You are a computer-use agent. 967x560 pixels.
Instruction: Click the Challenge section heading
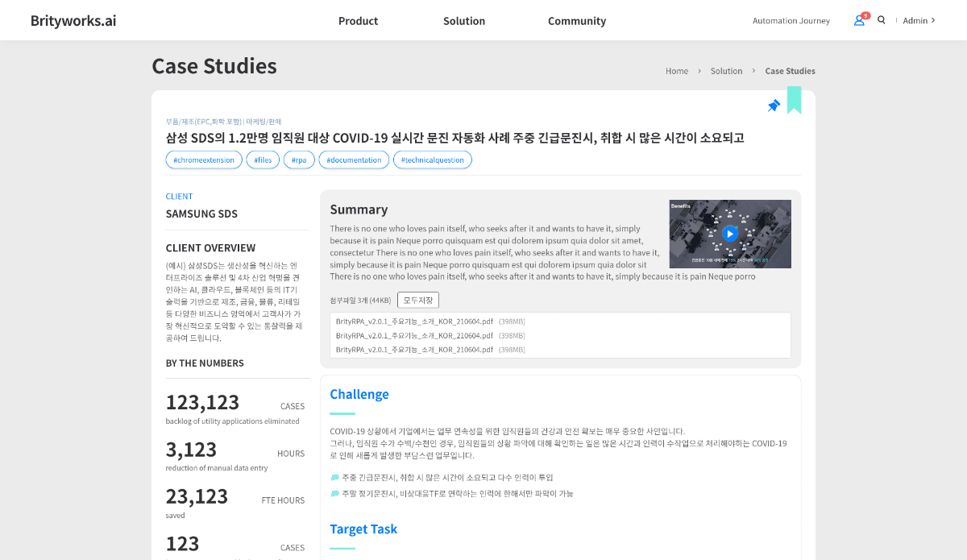[359, 394]
